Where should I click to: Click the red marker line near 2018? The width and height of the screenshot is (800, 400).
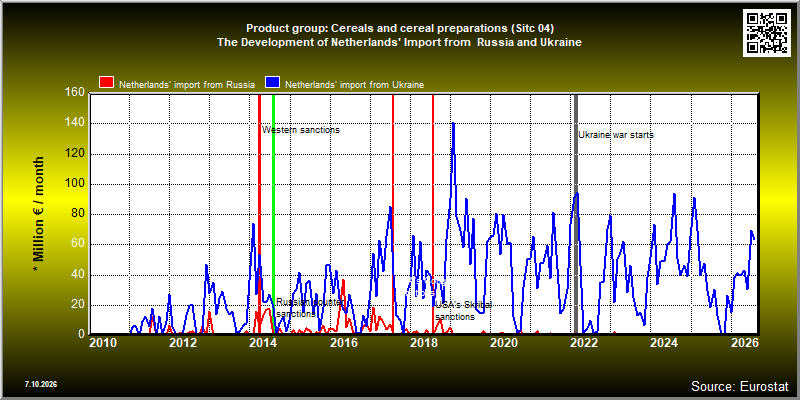pyautogui.click(x=433, y=214)
